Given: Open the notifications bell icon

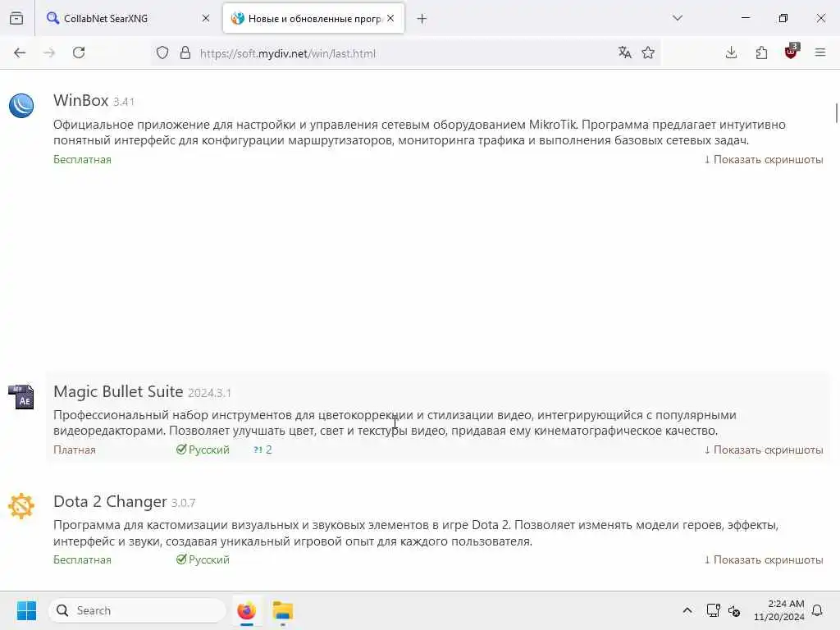Looking at the screenshot, I should point(817,610).
